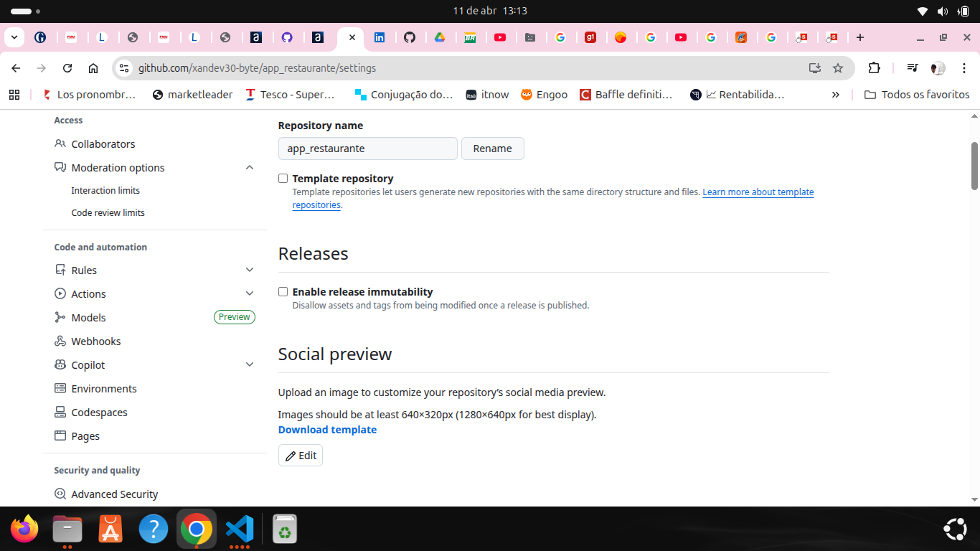The width and height of the screenshot is (980, 551).
Task: Launch Visual Studio Code from the dock
Action: [x=240, y=529]
